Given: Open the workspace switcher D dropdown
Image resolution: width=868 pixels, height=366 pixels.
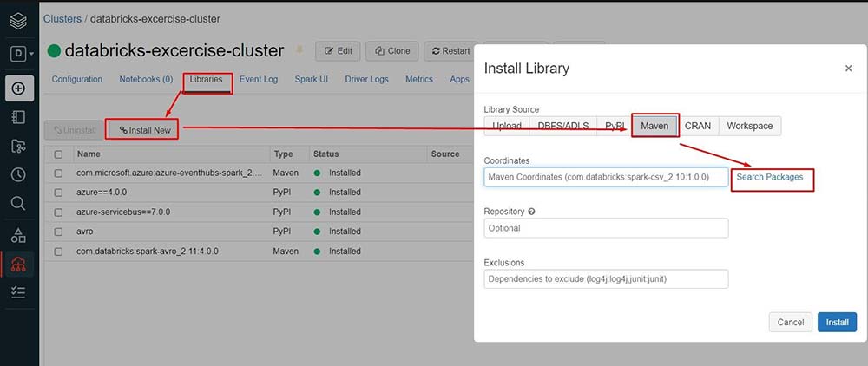Looking at the screenshot, I should pos(22,54).
